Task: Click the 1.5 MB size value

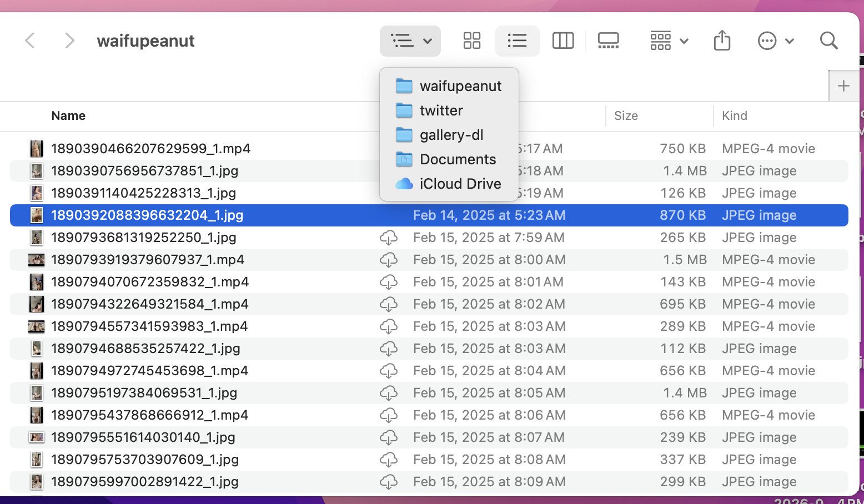Action: pos(685,260)
